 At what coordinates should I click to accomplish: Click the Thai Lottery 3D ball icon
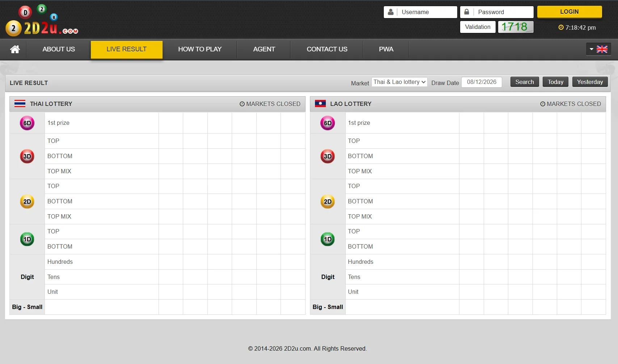(x=27, y=156)
